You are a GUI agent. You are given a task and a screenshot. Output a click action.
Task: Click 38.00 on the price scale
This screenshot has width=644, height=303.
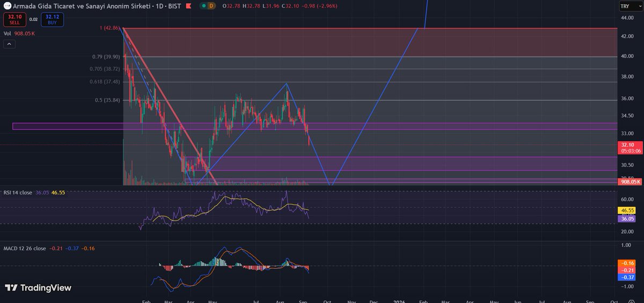(627, 77)
